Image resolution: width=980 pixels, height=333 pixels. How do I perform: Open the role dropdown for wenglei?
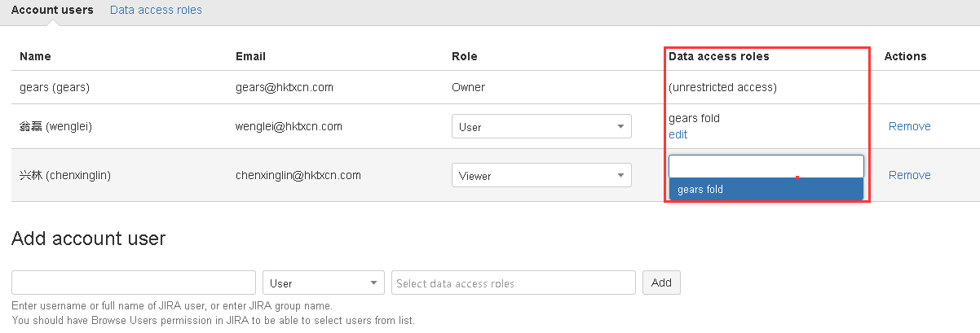pos(541,127)
